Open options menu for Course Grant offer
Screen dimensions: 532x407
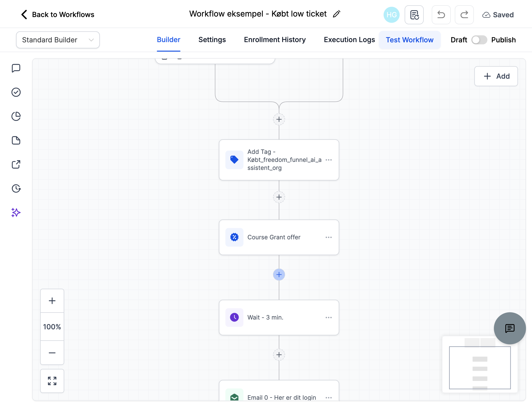click(x=329, y=237)
